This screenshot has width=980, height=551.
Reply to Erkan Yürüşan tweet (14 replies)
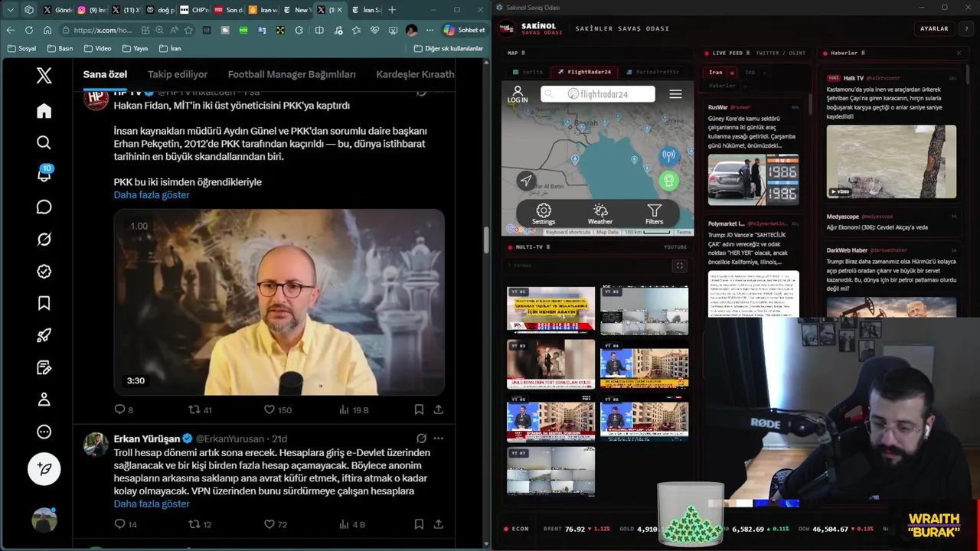pos(125,524)
